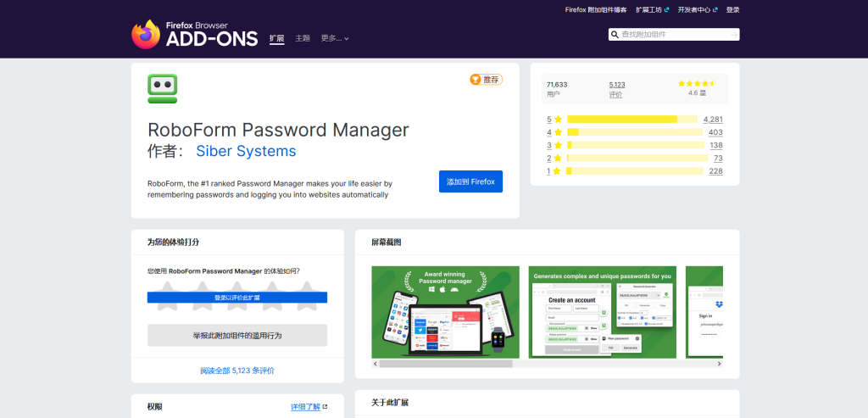
Task: Click the 权限 heading
Action: tap(155, 407)
